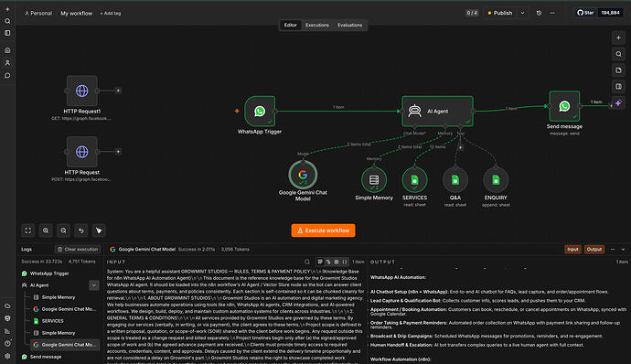
Task: Click fit-to-view canvas icon
Action: click(28, 230)
